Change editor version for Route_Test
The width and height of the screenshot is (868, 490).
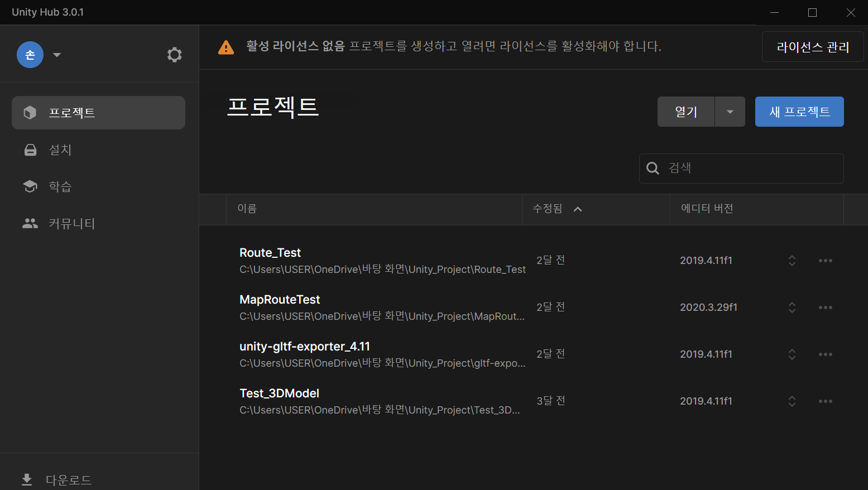[792, 261]
